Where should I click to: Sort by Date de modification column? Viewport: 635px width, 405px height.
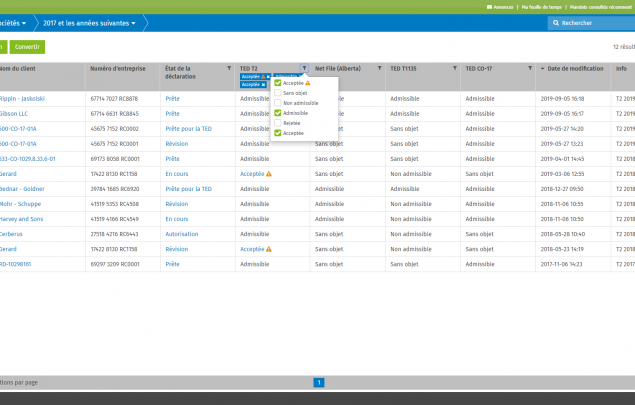pos(574,68)
